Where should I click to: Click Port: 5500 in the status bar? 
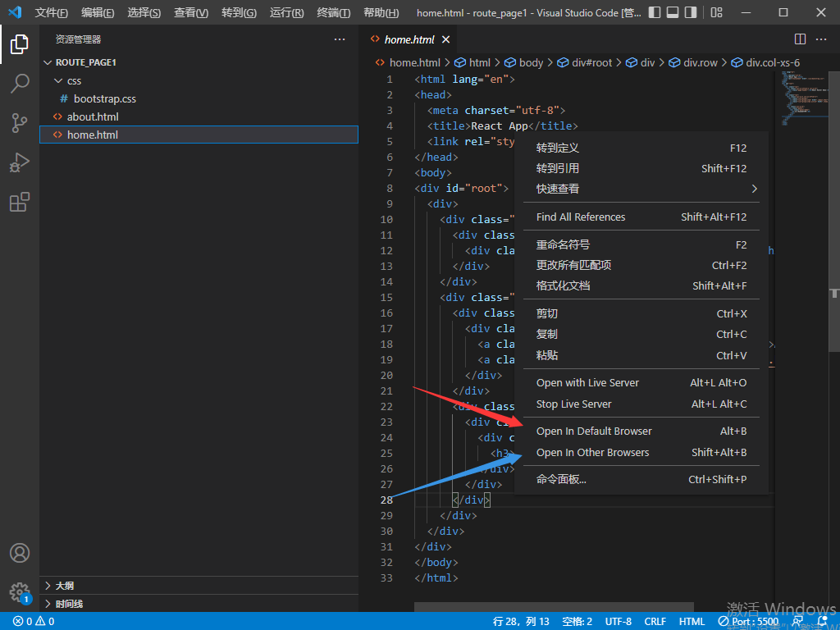(x=749, y=622)
